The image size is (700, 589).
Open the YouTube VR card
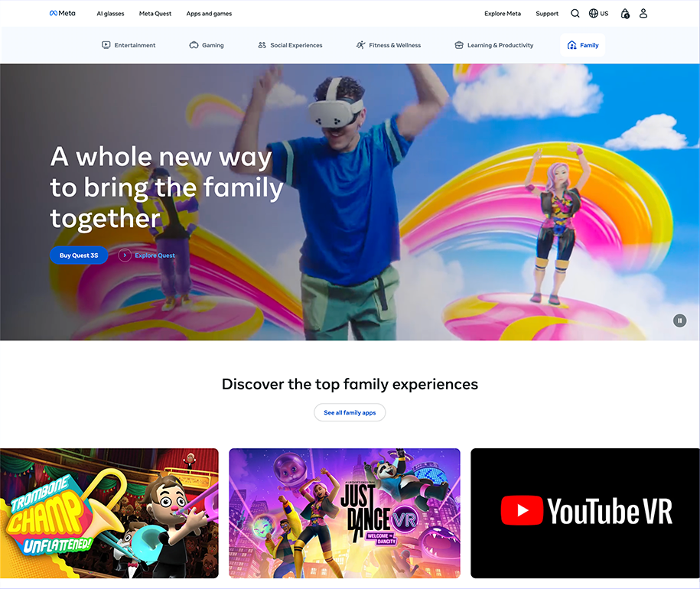585,513
